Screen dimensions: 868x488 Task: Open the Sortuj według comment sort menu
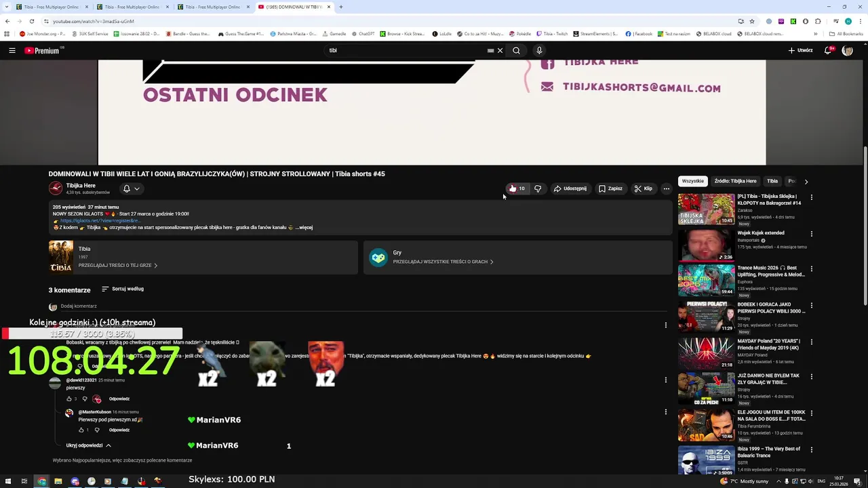pyautogui.click(x=122, y=289)
